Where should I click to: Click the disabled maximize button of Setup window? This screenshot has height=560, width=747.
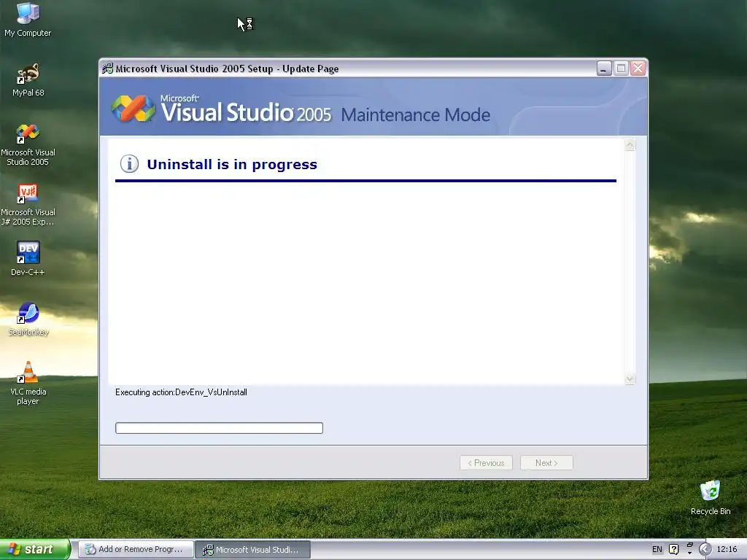pyautogui.click(x=621, y=69)
